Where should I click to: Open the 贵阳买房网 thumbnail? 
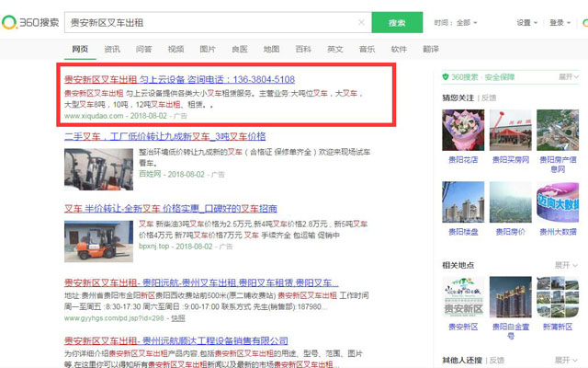(x=511, y=130)
